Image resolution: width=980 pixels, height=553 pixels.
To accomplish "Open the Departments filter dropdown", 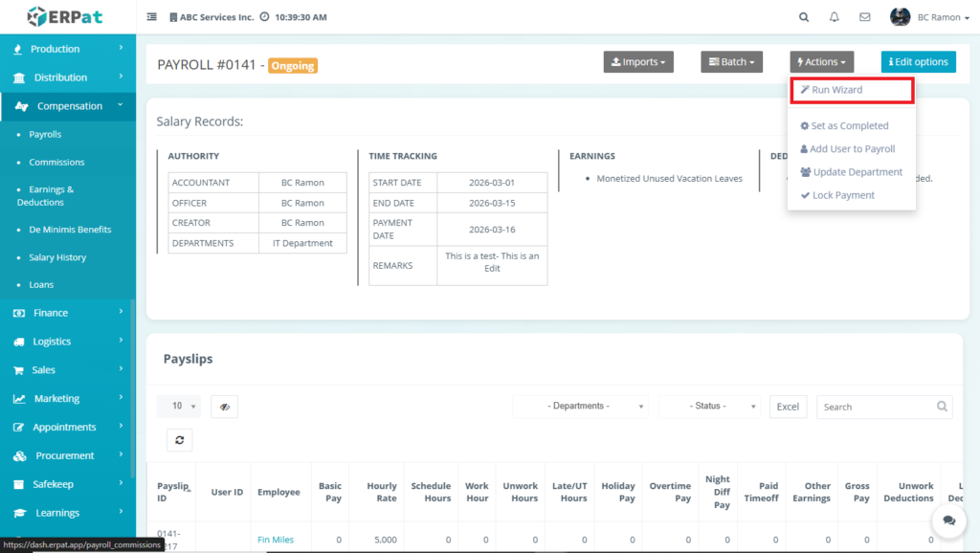I will pyautogui.click(x=580, y=407).
